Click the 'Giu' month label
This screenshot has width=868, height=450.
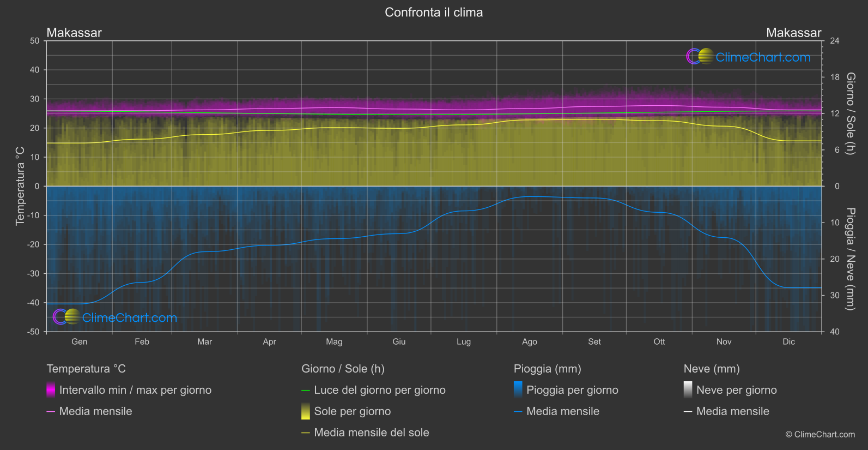click(x=399, y=341)
